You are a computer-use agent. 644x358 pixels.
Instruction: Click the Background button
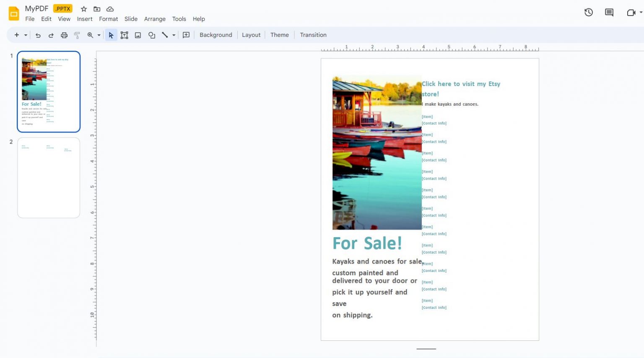[216, 35]
